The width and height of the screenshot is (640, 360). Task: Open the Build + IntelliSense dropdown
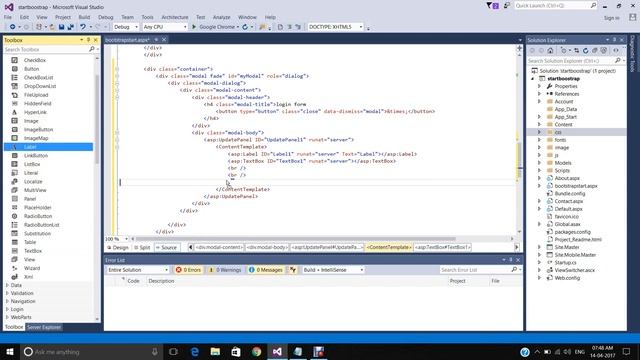coord(333,270)
